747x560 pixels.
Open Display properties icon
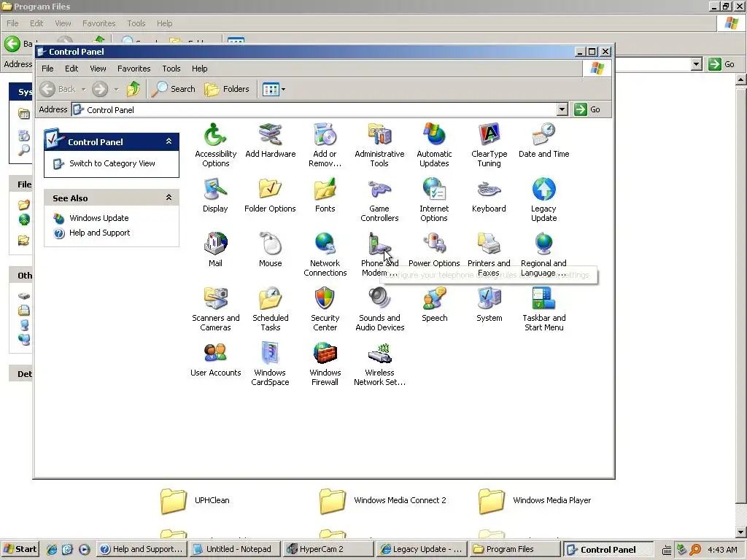pyautogui.click(x=215, y=190)
